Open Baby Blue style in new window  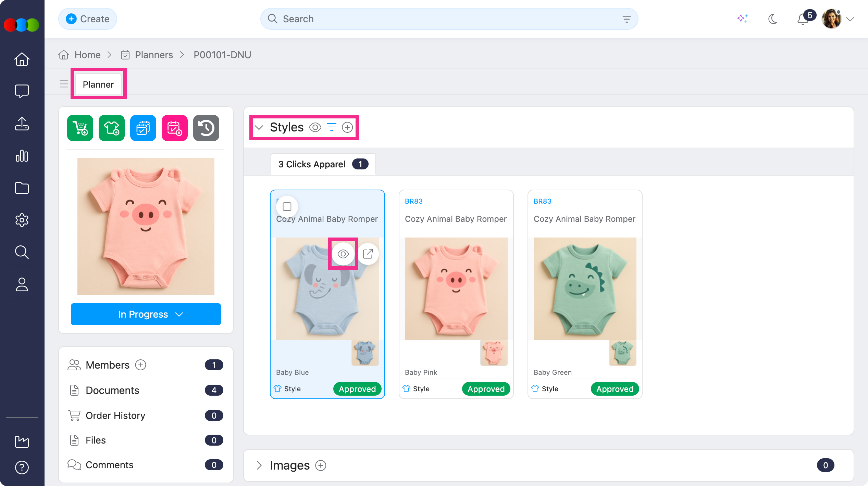click(368, 254)
